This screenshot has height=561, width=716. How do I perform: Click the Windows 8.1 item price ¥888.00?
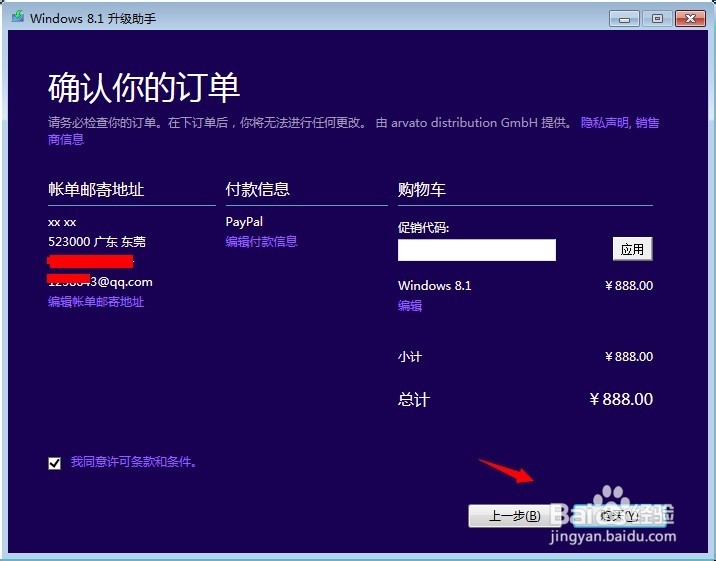click(x=629, y=286)
